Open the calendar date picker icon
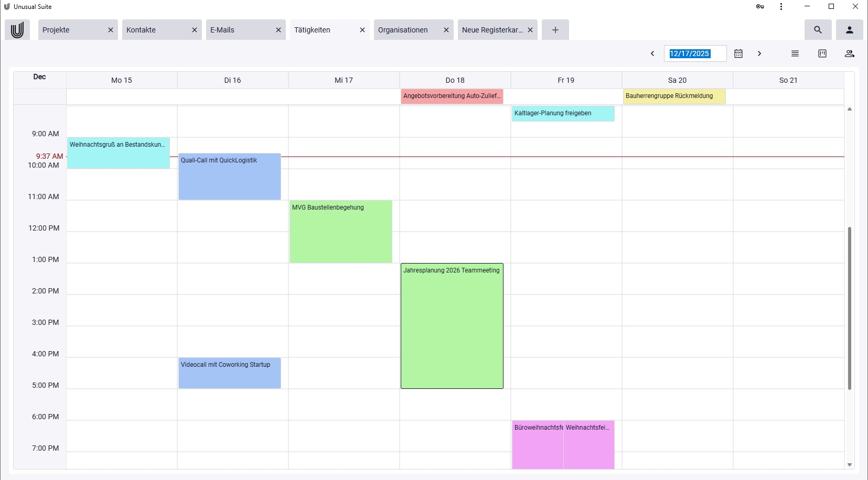 pyautogui.click(x=738, y=53)
